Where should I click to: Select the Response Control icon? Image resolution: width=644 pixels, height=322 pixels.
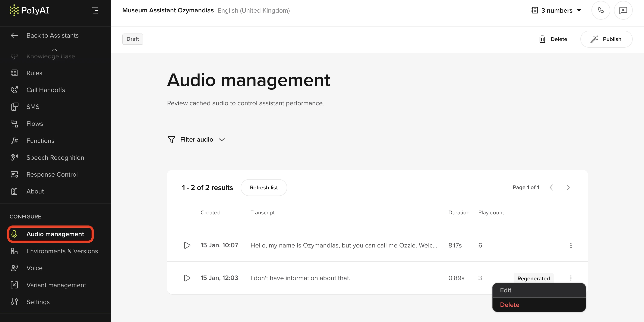click(x=14, y=174)
